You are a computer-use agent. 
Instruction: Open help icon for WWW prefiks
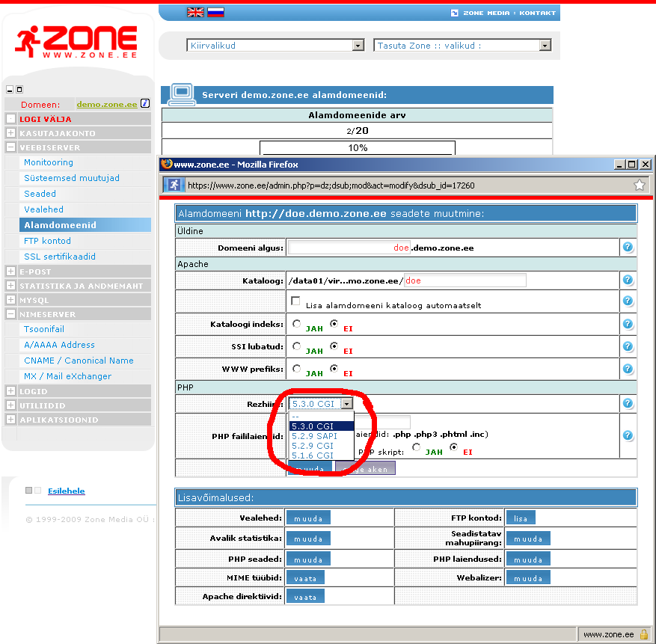(x=628, y=369)
